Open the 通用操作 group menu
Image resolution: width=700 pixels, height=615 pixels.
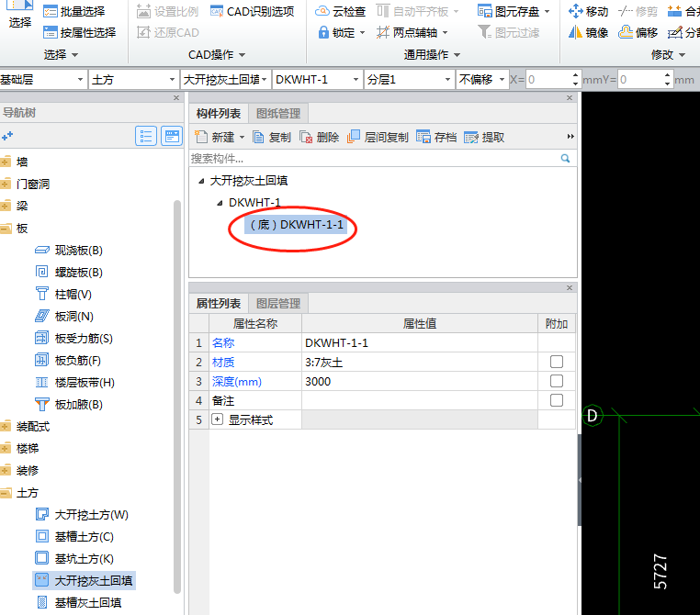click(x=431, y=54)
